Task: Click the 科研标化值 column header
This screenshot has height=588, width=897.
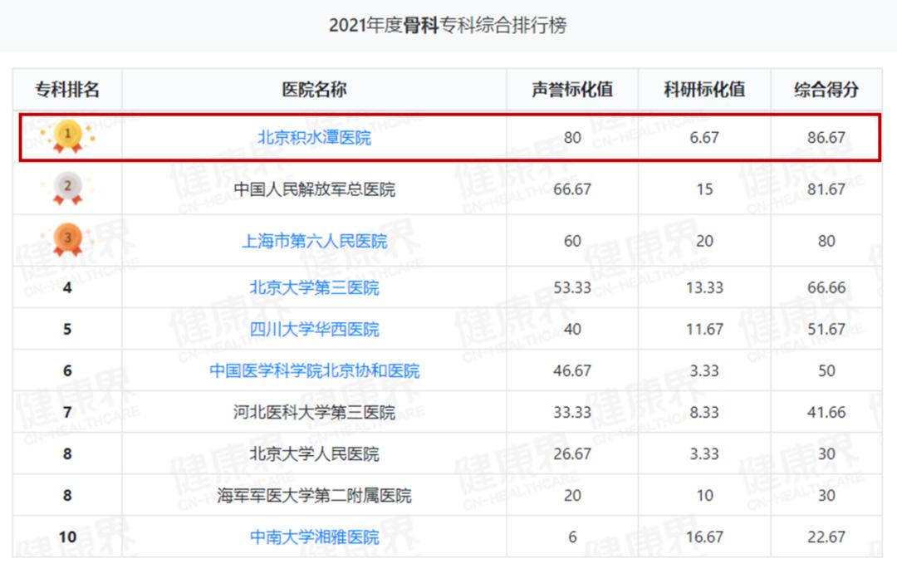Action: [704, 89]
